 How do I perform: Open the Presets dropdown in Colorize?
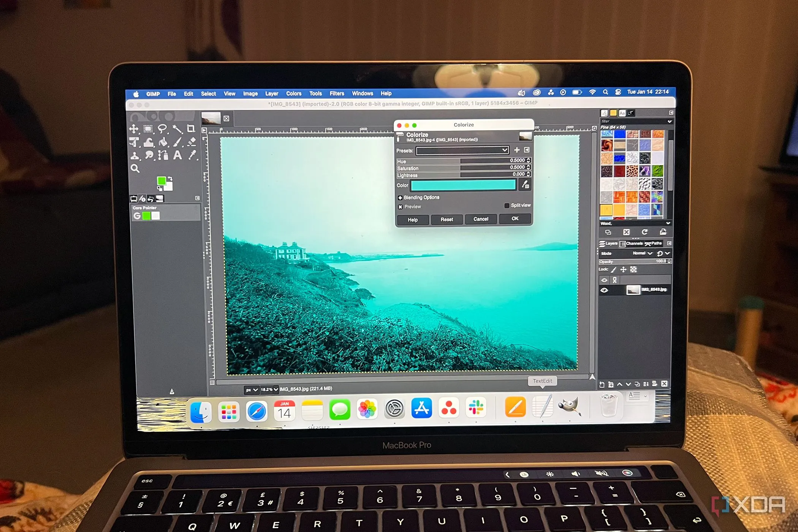[x=462, y=151]
